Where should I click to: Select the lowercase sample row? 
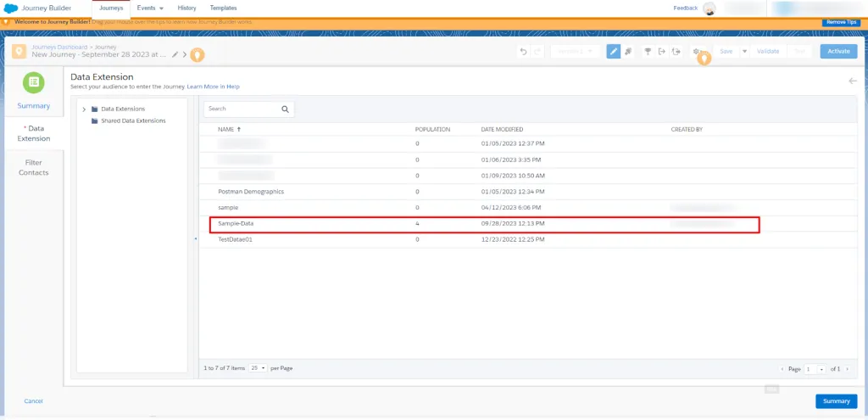(528, 208)
